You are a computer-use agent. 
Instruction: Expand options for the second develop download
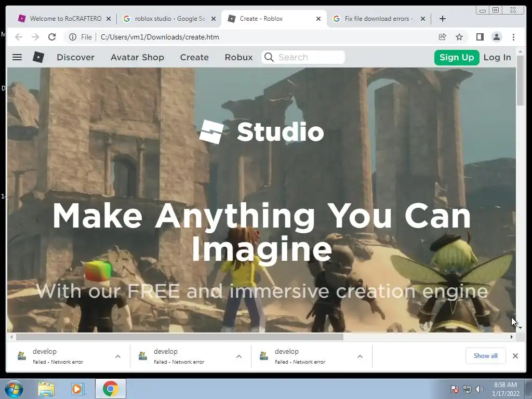pos(239,356)
